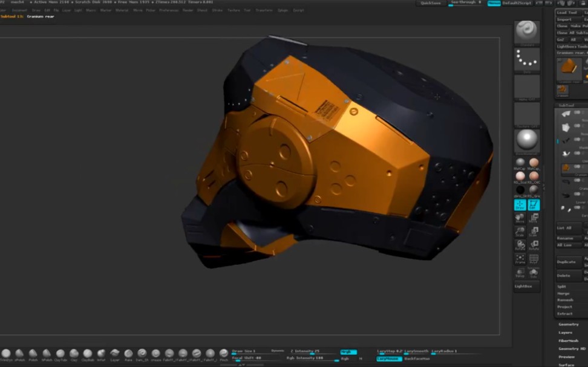The width and height of the screenshot is (588, 367).
Task: Open the Dots stroke type picker
Action: [527, 60]
